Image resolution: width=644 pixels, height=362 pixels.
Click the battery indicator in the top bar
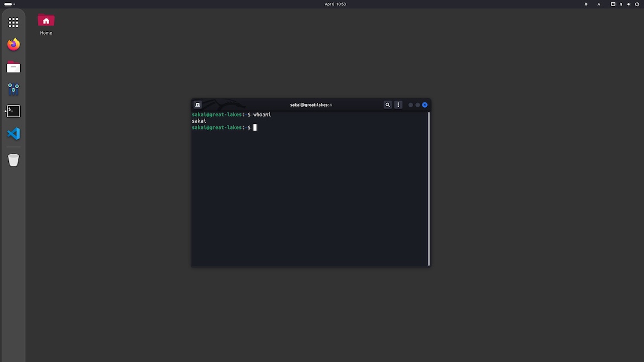pos(613,4)
